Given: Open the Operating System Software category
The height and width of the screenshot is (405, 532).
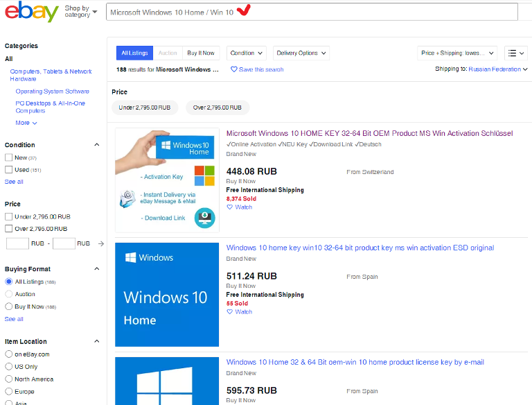Looking at the screenshot, I should click(52, 92).
